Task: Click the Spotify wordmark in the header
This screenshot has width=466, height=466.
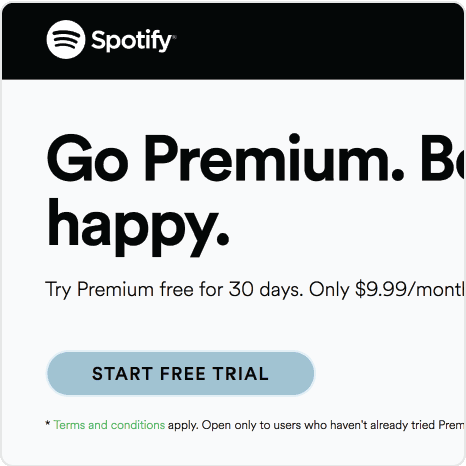Action: (131, 41)
